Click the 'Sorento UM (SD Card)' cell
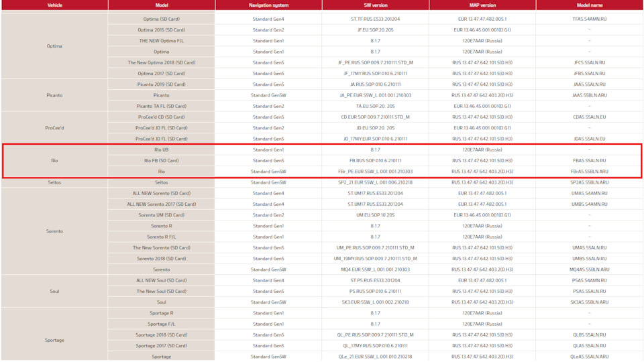This screenshot has width=644, height=362. 162,215
